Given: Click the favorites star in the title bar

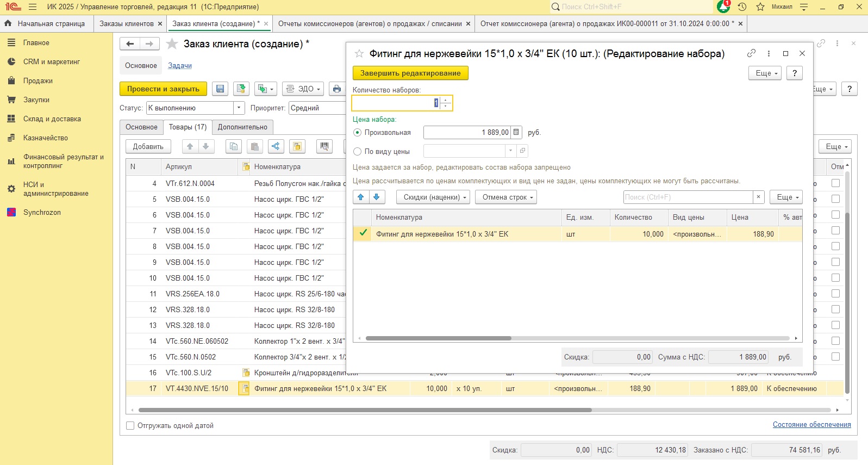Looking at the screenshot, I should 760,7.
